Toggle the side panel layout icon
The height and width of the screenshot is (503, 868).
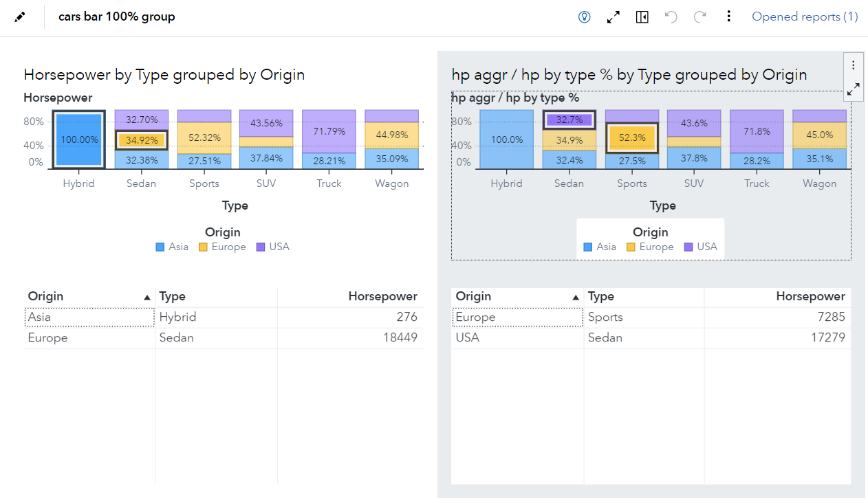point(642,16)
